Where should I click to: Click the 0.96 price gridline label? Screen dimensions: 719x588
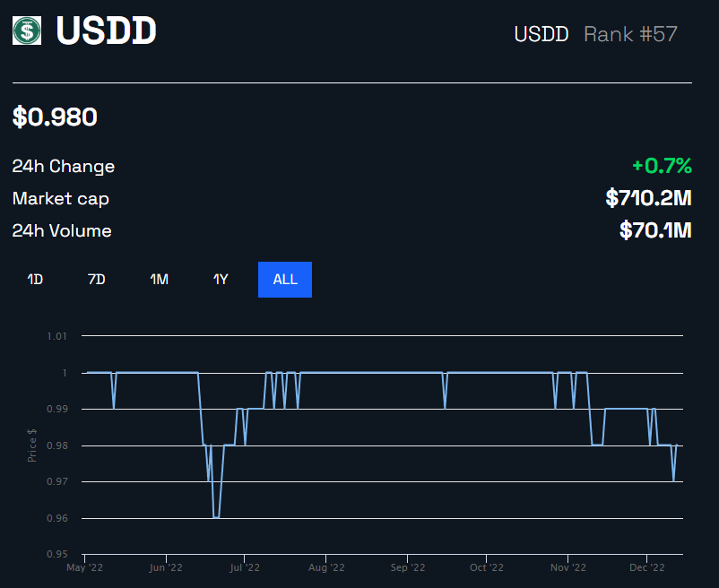pyautogui.click(x=56, y=517)
